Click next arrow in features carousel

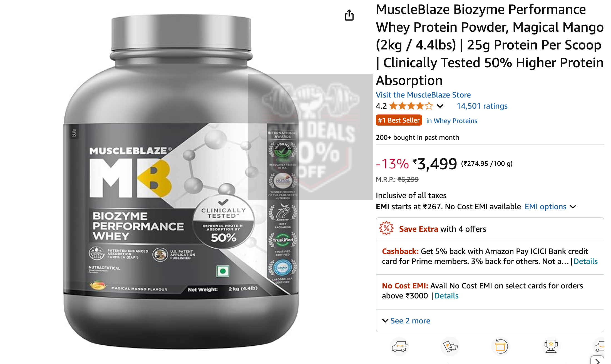coord(598,360)
